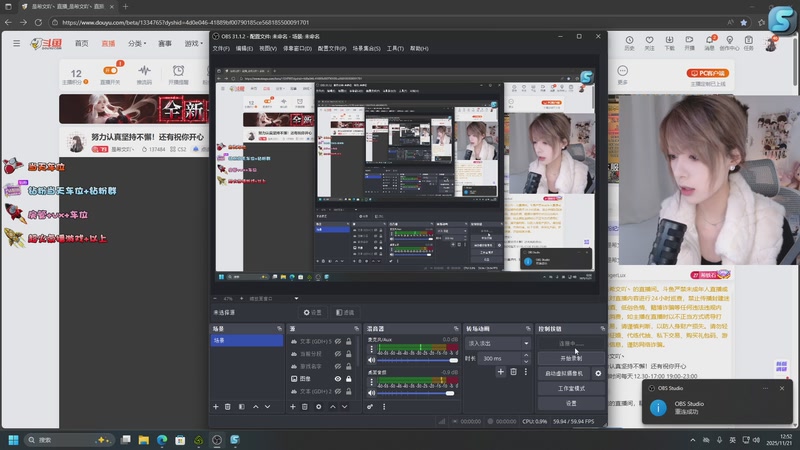
Task: Decrease transition duration with down stepper
Action: (x=526, y=361)
